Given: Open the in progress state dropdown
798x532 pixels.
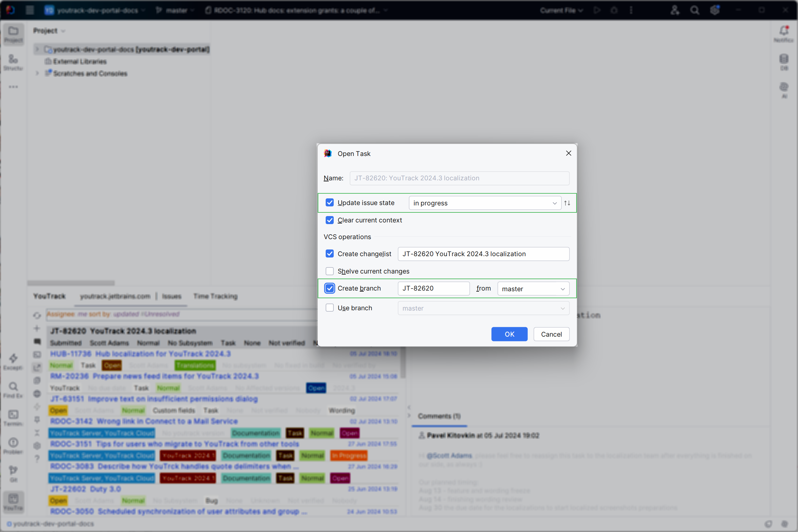Looking at the screenshot, I should [554, 203].
